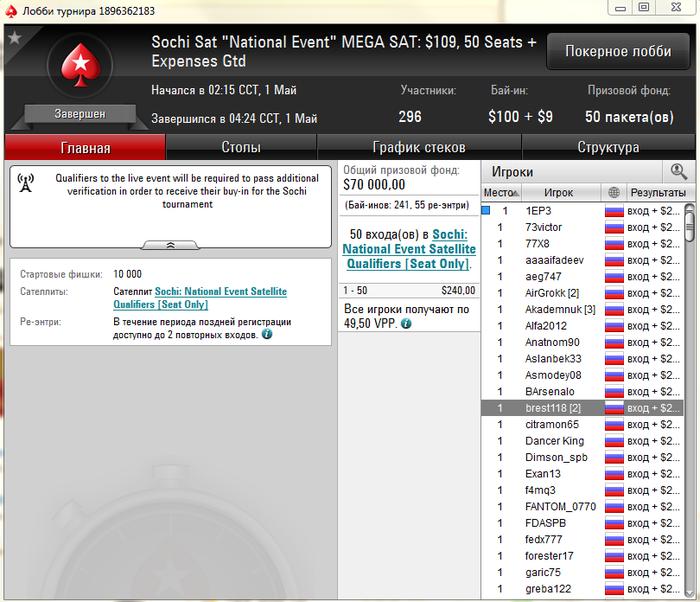Click the player list vertical scrollbar
This screenshot has height=602, width=700.
(x=690, y=400)
